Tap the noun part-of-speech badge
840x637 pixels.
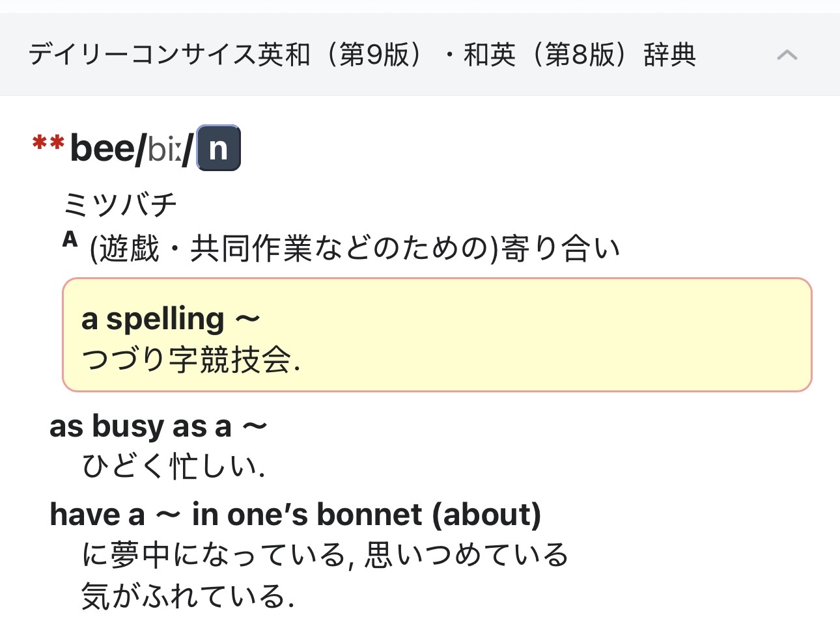click(218, 148)
